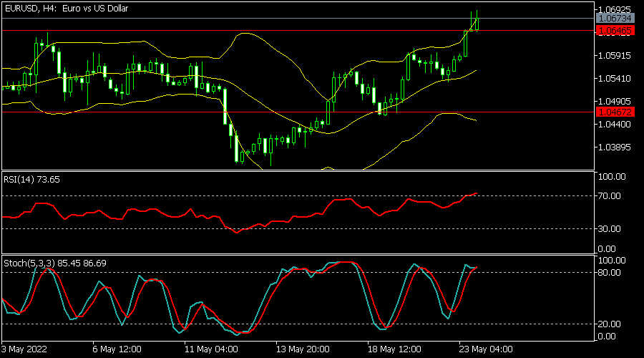Select the current price label 1.06734

[x=615, y=19]
